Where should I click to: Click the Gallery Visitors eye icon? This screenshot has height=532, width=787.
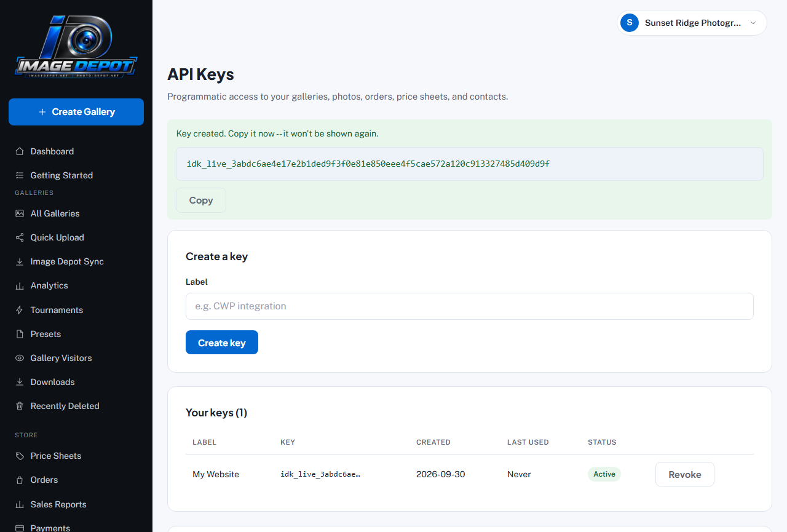pyautogui.click(x=20, y=358)
